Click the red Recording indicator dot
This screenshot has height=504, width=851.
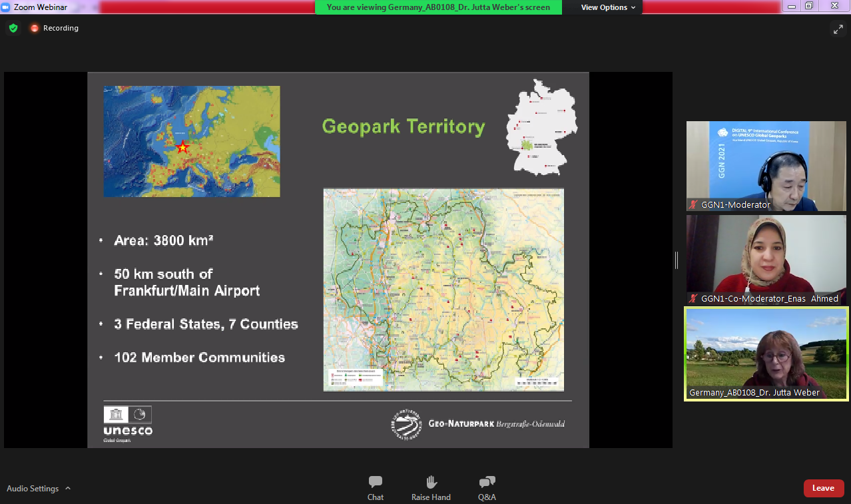(x=35, y=28)
